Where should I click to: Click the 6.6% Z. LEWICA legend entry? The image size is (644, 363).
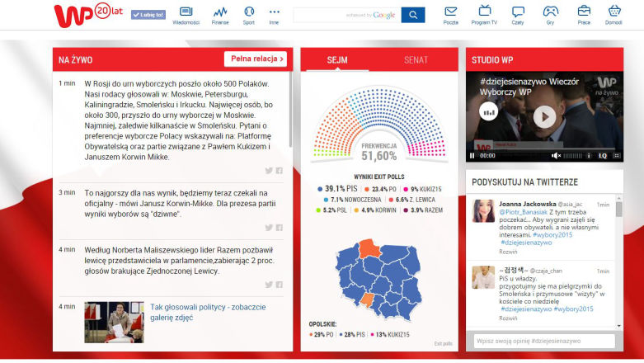pos(412,200)
